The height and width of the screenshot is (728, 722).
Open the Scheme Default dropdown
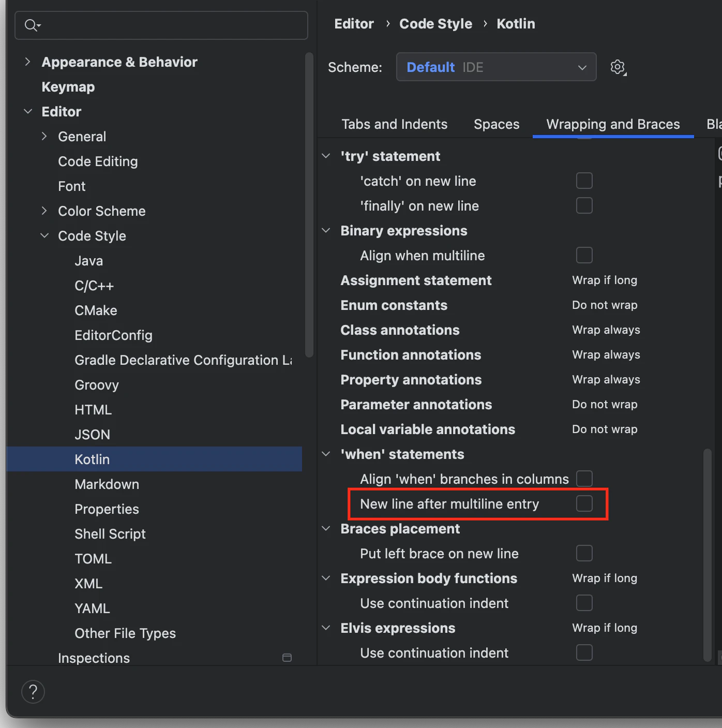[x=496, y=67]
